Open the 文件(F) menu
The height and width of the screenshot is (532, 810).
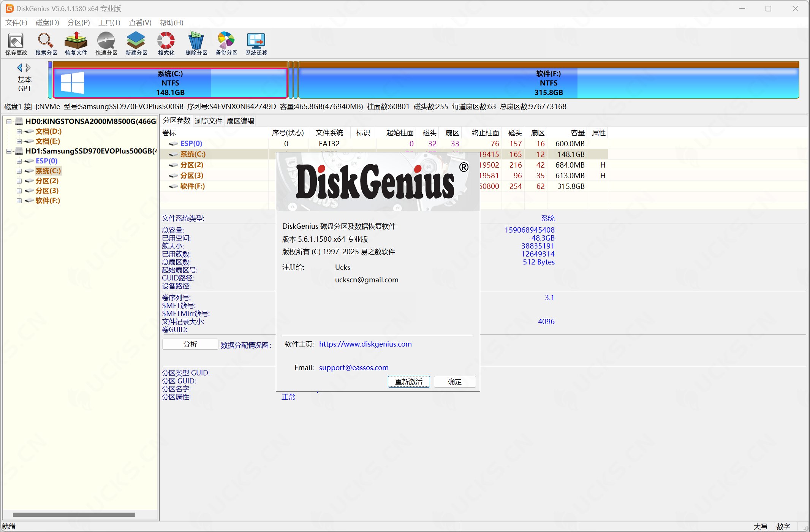pos(16,22)
